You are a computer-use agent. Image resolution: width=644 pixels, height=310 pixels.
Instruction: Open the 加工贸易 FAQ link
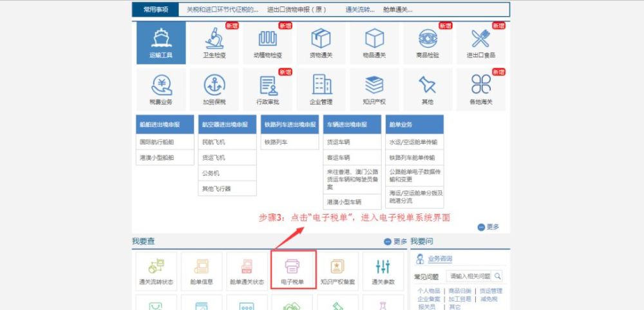tap(460, 299)
